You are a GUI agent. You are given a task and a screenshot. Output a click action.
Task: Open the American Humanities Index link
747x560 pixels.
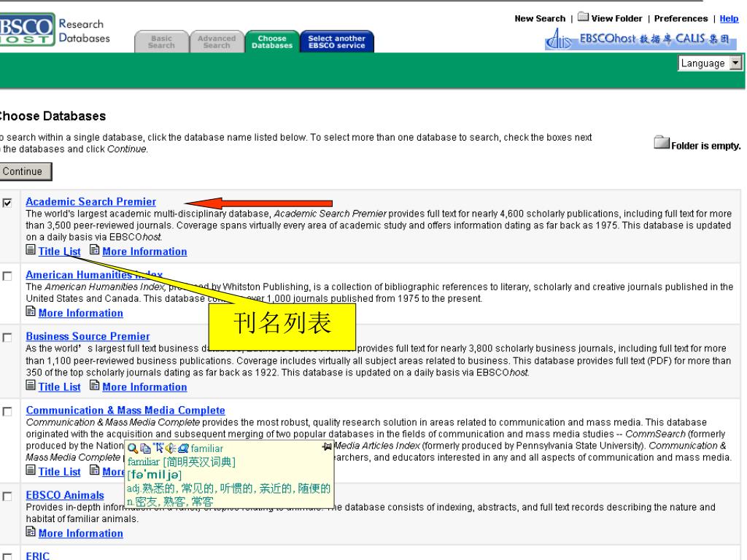pos(94,275)
